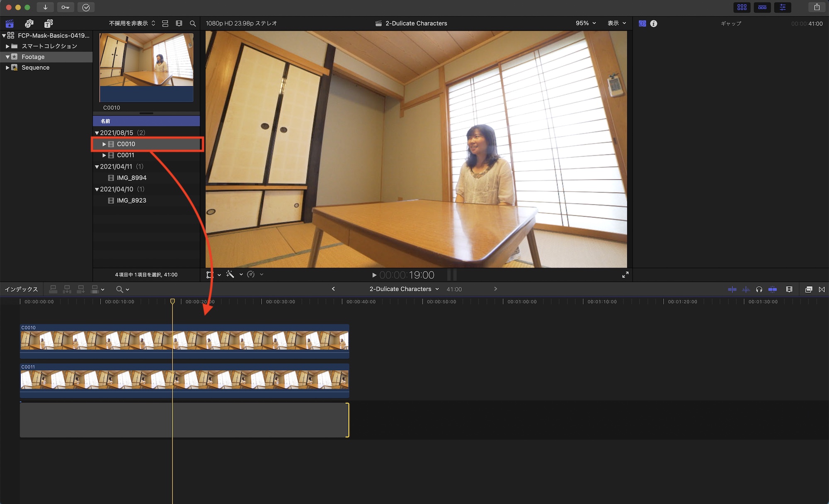Click the import media arrow icon
Image resolution: width=829 pixels, height=504 pixels.
coord(45,7)
